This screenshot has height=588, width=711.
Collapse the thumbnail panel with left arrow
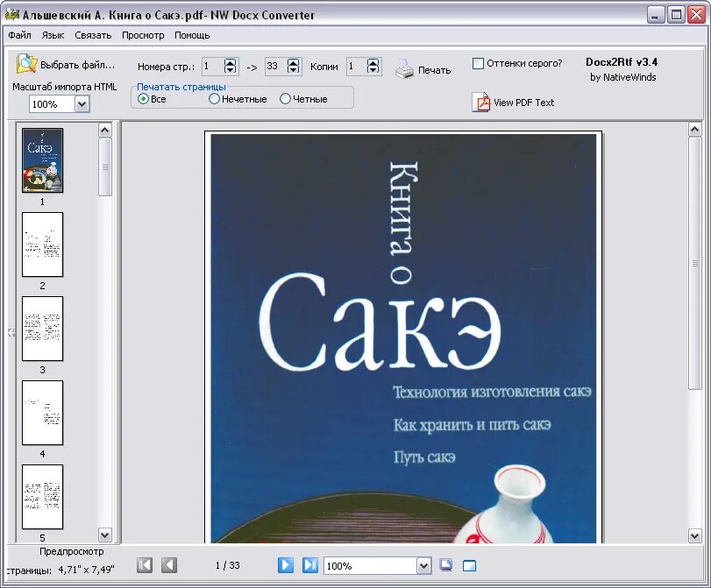coord(11,333)
